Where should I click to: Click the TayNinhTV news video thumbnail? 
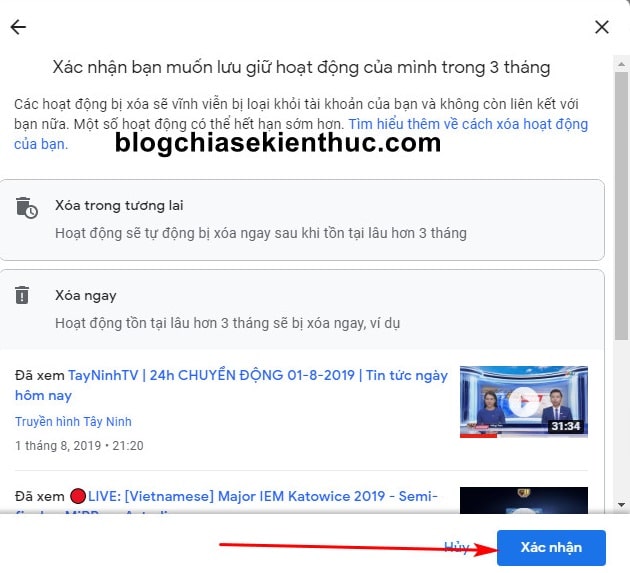coord(524,401)
